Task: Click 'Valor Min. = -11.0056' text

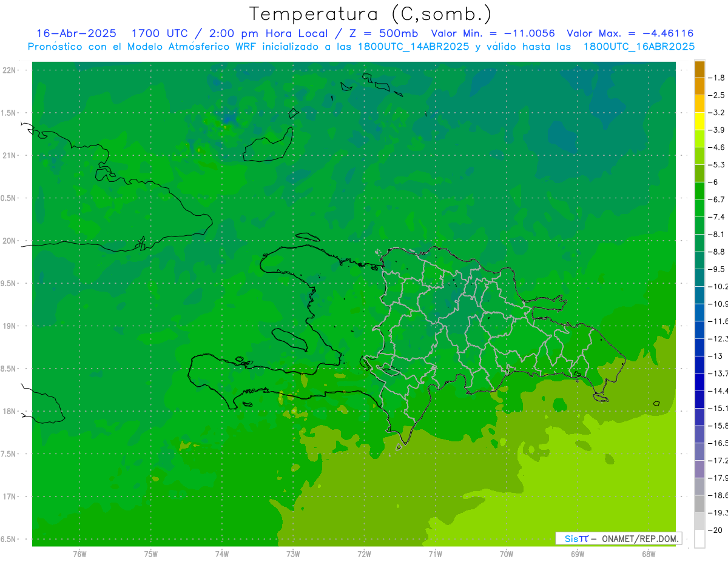Action: click(x=493, y=33)
